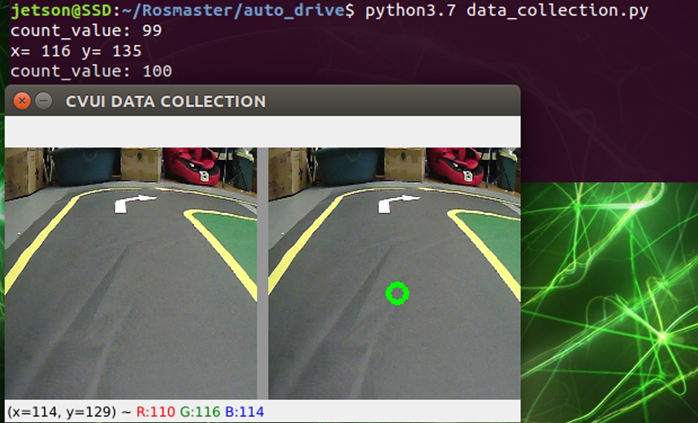Close the CVUI DATA COLLECTION window

[20, 101]
